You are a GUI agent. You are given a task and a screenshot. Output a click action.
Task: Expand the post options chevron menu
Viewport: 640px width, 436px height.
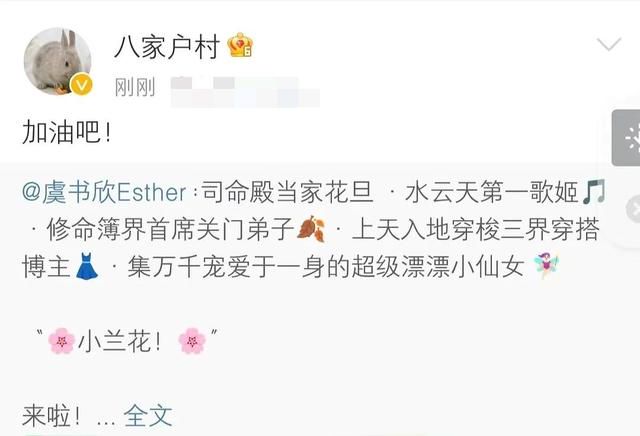(609, 44)
